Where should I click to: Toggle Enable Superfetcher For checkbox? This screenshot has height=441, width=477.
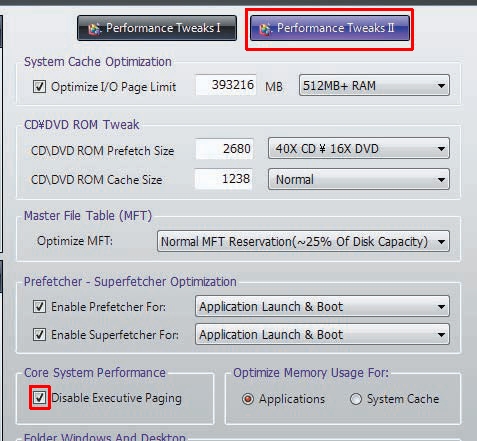tap(39, 334)
